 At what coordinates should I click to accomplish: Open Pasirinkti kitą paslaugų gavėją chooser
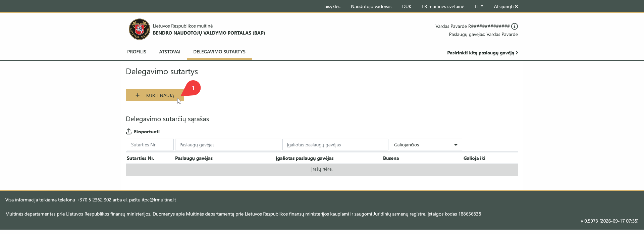pyautogui.click(x=482, y=53)
